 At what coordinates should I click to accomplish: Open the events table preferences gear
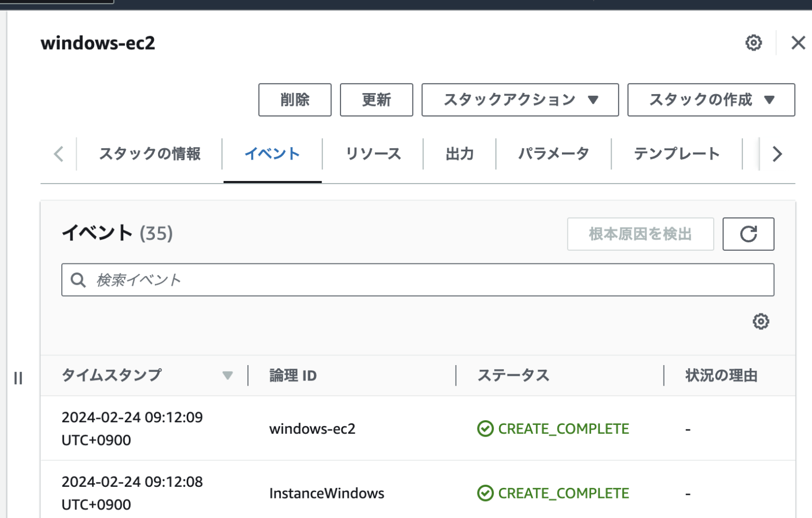click(x=761, y=321)
